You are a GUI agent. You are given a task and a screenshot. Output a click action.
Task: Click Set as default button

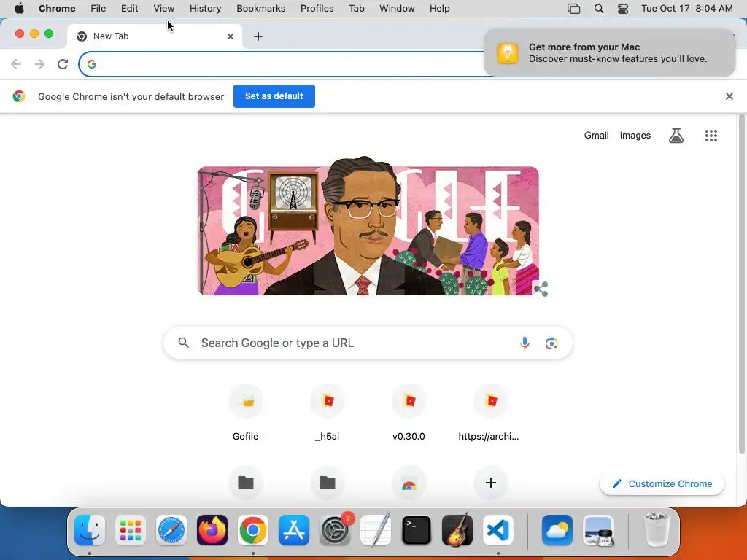[x=274, y=96]
